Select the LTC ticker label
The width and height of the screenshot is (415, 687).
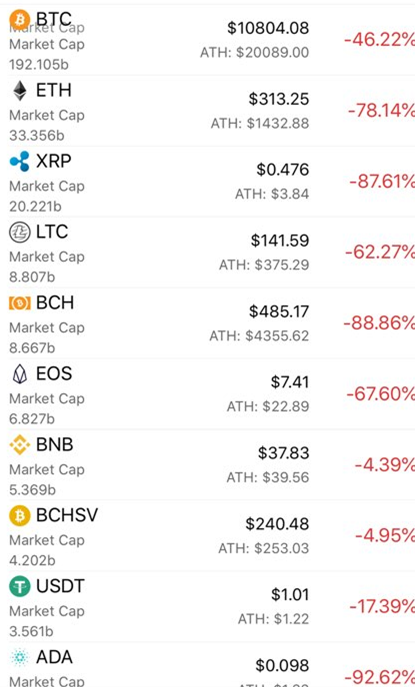(52, 232)
